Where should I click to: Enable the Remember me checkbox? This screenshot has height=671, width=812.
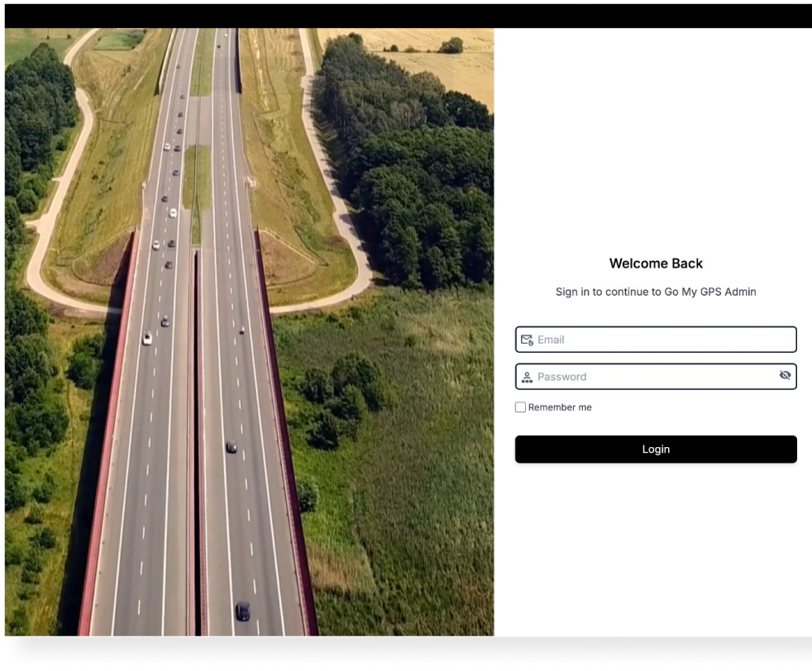click(x=520, y=407)
